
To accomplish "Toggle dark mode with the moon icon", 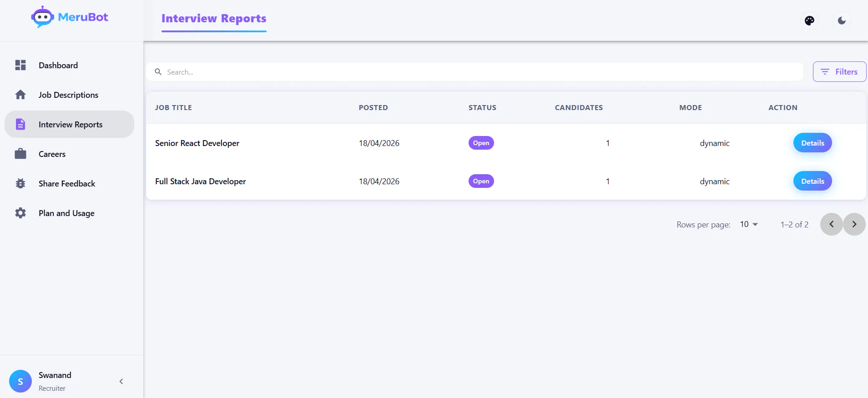I will tap(842, 20).
